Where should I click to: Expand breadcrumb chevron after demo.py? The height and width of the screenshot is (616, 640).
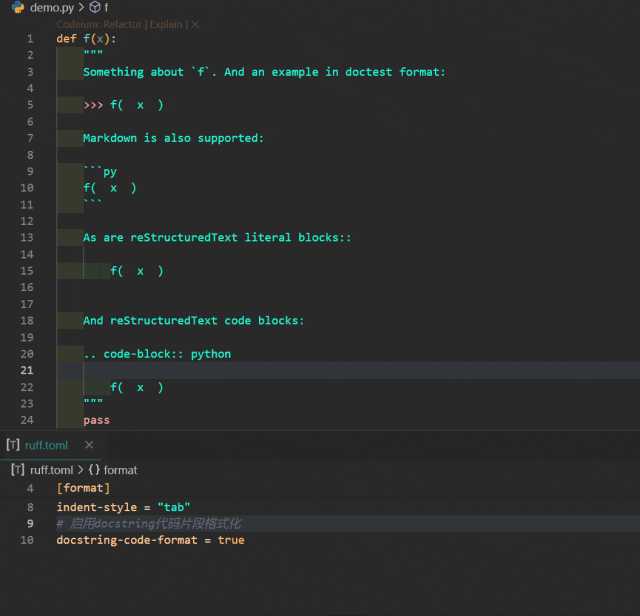pos(81,7)
